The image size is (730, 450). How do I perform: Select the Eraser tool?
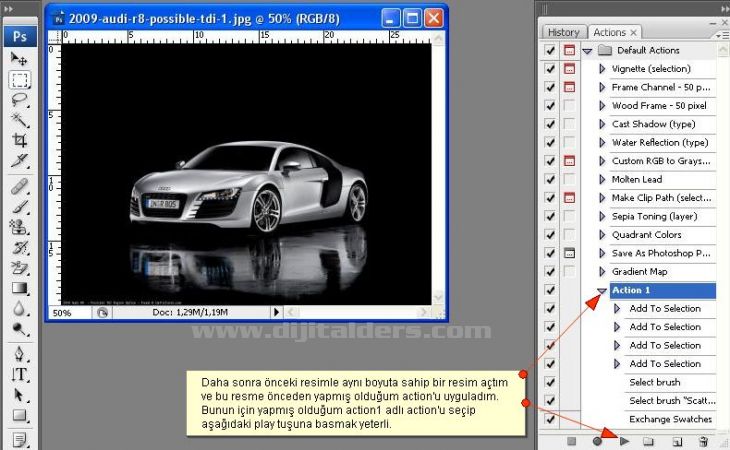pos(19,268)
